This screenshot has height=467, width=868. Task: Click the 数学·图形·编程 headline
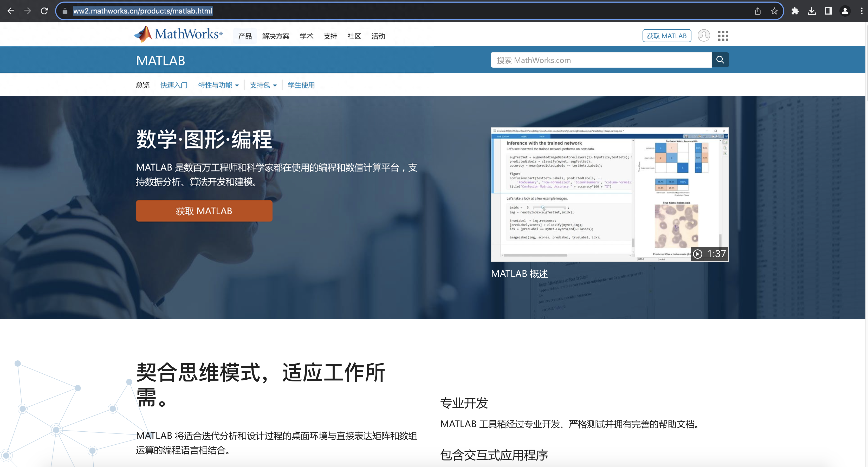click(204, 139)
